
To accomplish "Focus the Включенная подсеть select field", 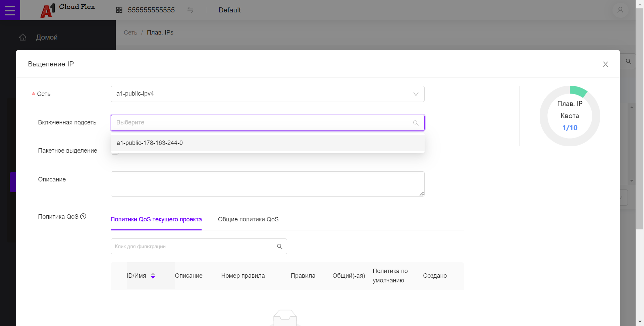I will click(267, 123).
